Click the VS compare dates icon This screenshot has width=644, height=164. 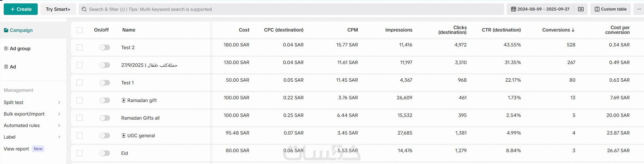pos(581,9)
